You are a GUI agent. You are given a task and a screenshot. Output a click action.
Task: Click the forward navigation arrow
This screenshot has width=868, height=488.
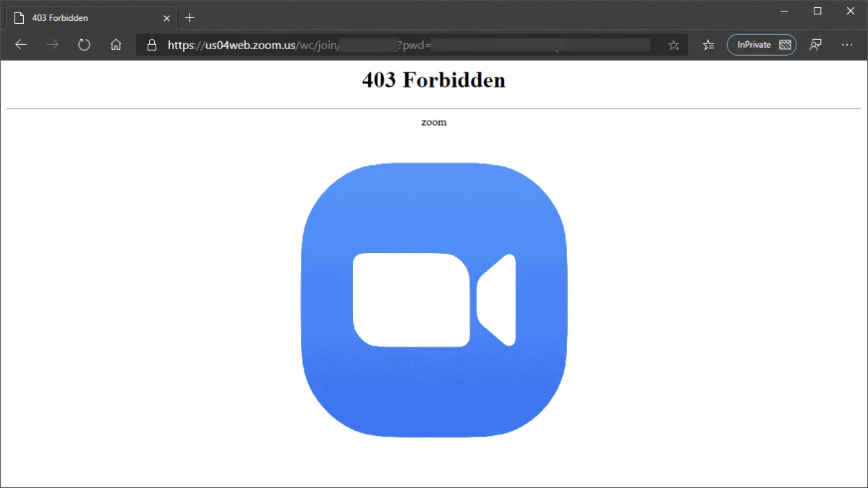click(52, 44)
